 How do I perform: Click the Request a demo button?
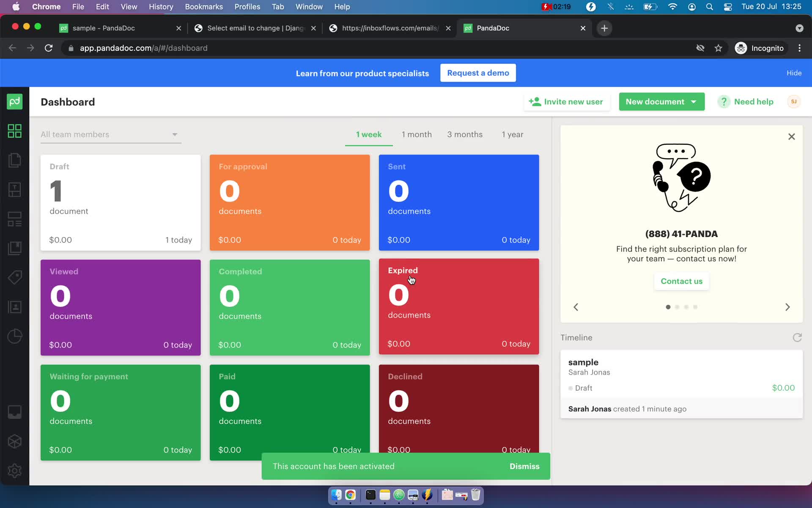[x=478, y=73]
